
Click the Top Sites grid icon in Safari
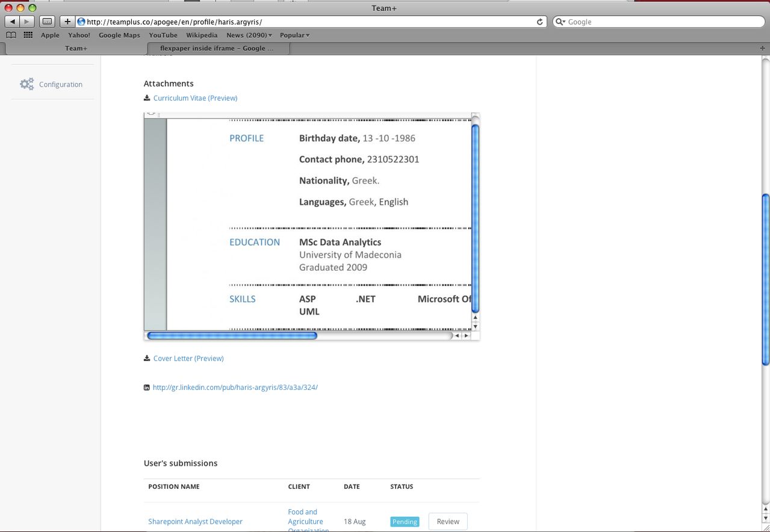pyautogui.click(x=27, y=35)
